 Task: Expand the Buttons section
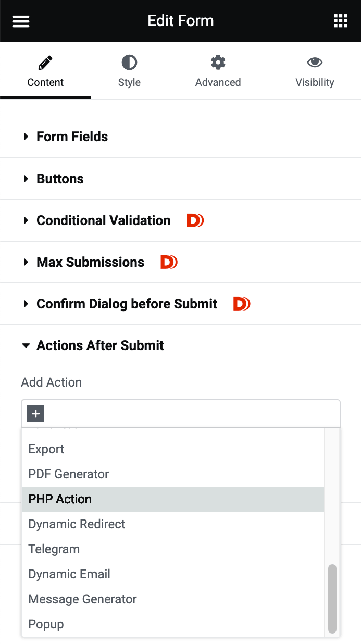point(60,179)
